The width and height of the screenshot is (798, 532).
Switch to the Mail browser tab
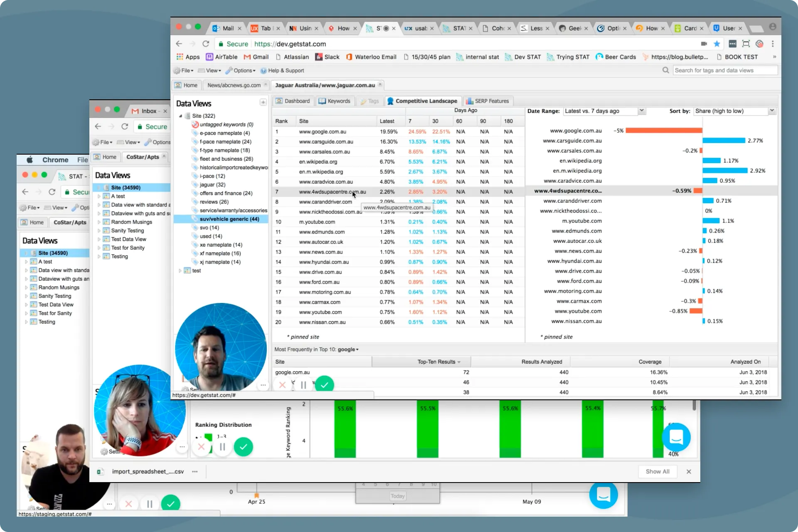coord(226,28)
